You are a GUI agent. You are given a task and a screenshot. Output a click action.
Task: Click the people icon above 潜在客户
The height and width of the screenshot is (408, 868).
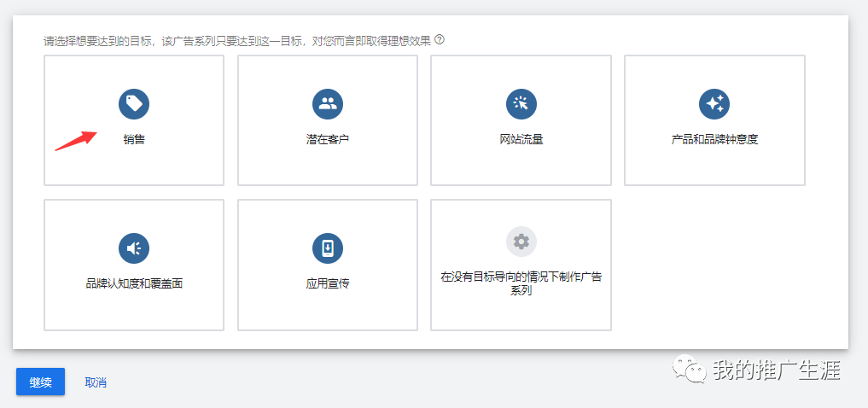click(x=328, y=103)
